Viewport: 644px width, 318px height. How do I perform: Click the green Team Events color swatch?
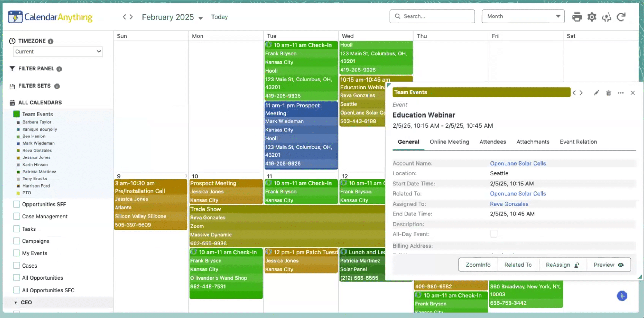(x=16, y=114)
